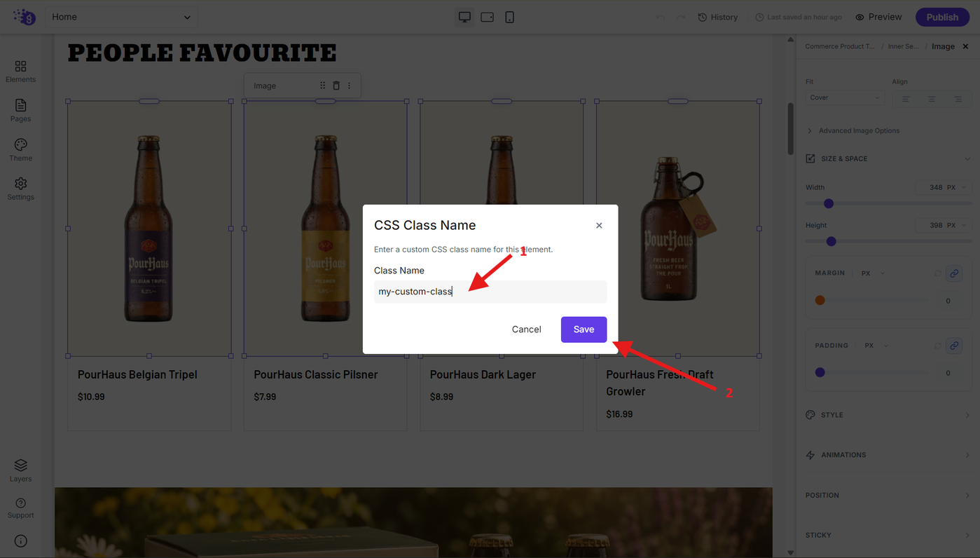Switch to mobile device view

pyautogui.click(x=509, y=17)
